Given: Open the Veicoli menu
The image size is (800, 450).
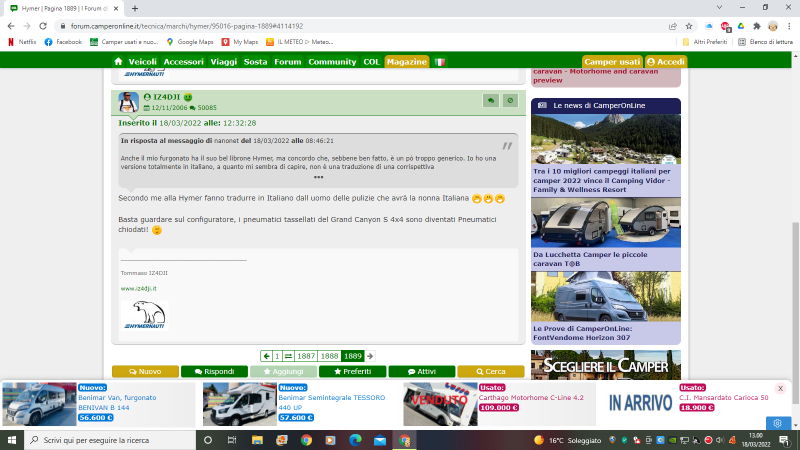Looking at the screenshot, I should [142, 62].
